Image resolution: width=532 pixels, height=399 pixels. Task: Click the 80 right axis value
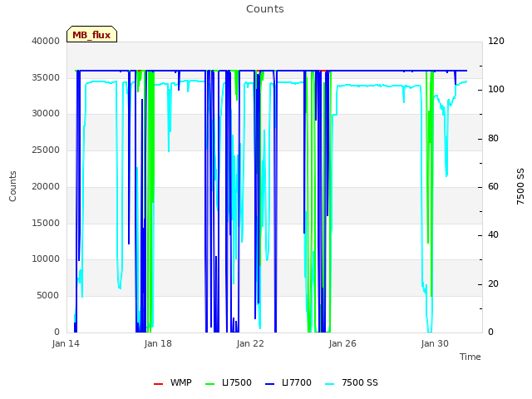pos(493,138)
